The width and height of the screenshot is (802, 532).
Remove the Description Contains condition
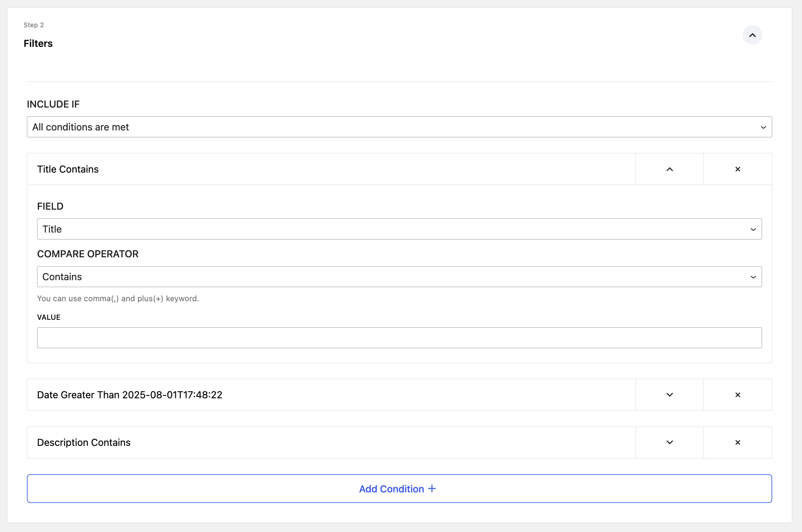click(x=737, y=443)
